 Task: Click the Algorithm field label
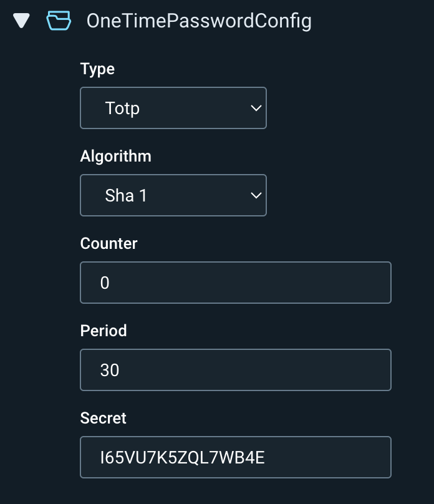coord(115,156)
